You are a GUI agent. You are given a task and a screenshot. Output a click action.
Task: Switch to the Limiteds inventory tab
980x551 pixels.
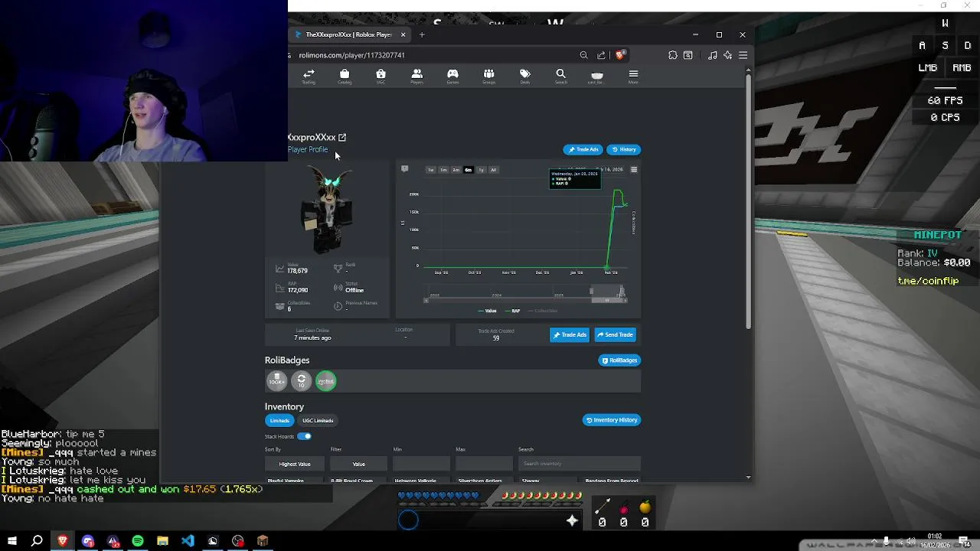279,420
